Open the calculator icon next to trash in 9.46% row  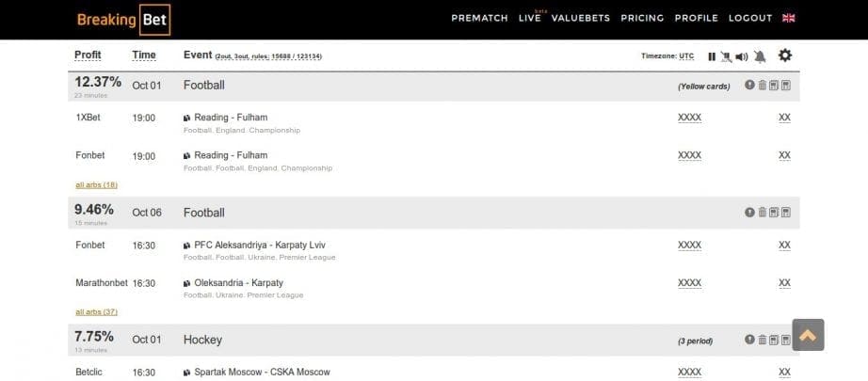(774, 213)
